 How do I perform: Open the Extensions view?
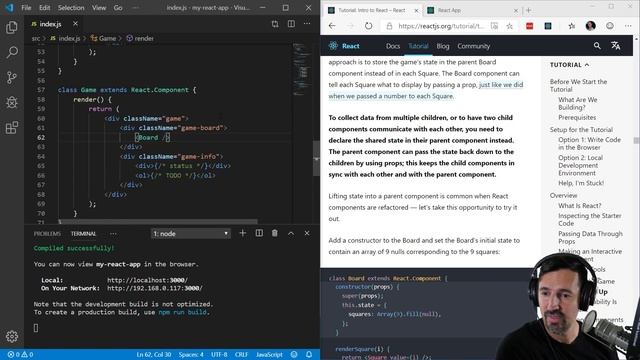point(12,127)
